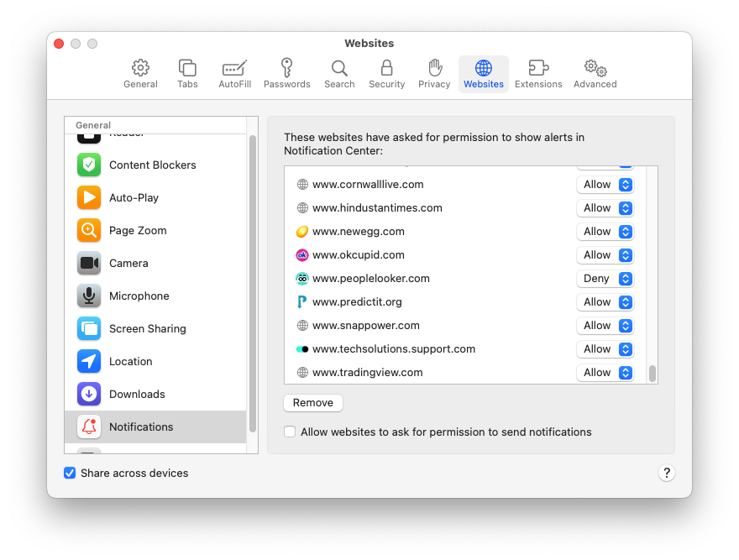Open Allow dropdown for www.snappower.com

605,325
